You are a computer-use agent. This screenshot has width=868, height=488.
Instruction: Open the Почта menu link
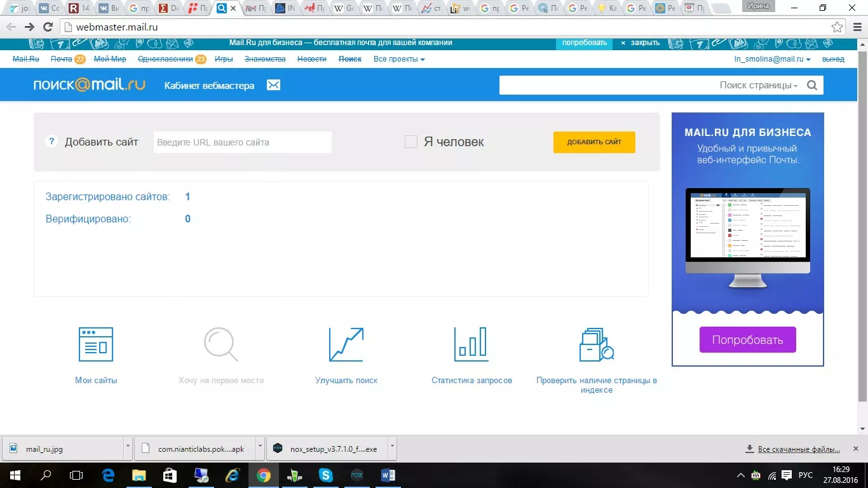pos(62,59)
